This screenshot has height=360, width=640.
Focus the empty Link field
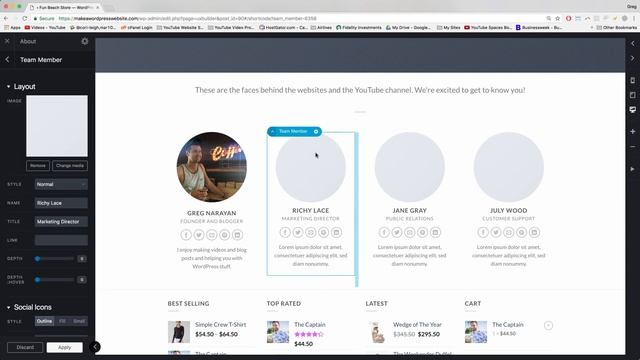pyautogui.click(x=61, y=240)
